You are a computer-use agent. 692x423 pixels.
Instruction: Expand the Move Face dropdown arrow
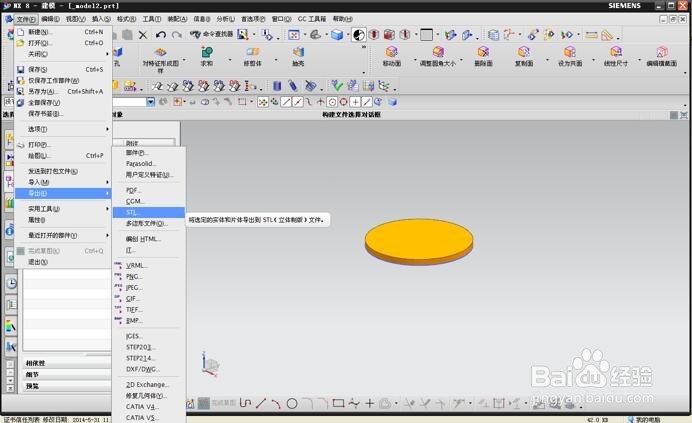[415, 60]
